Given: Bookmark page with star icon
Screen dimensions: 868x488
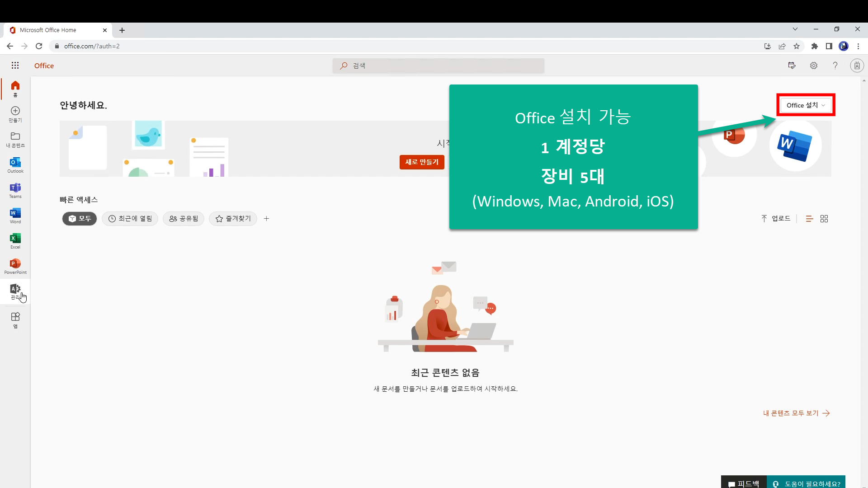Looking at the screenshot, I should click(x=797, y=46).
